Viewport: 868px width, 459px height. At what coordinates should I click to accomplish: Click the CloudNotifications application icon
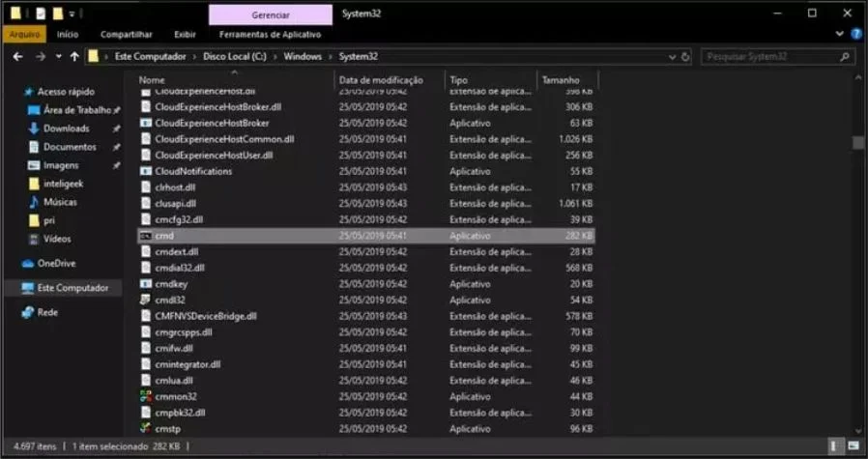point(146,172)
